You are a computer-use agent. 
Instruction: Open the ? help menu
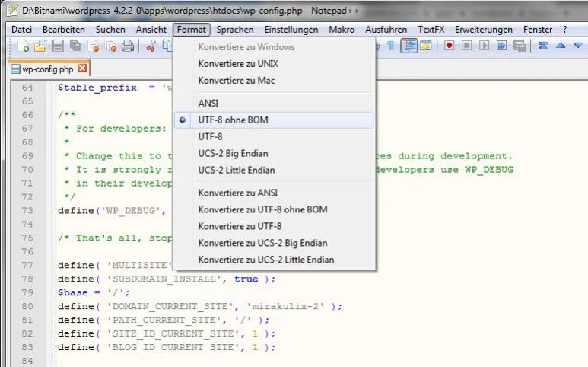[x=564, y=30]
